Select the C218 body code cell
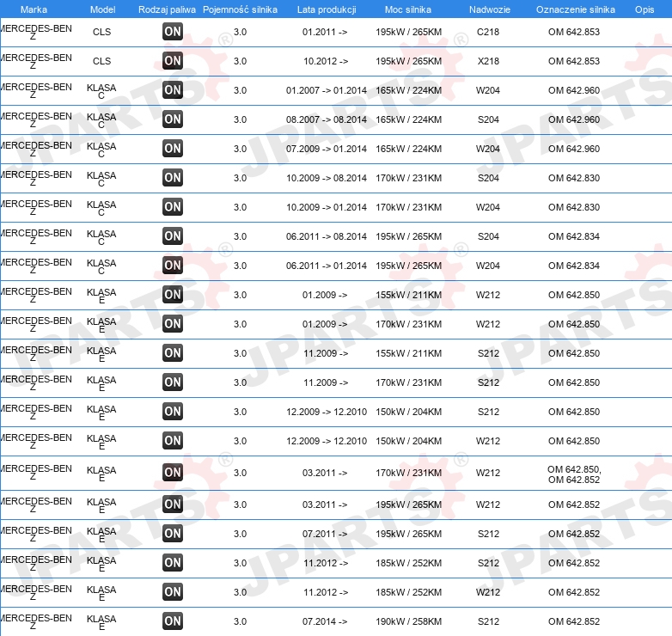Image resolution: width=672 pixels, height=636 pixels. tap(488, 32)
